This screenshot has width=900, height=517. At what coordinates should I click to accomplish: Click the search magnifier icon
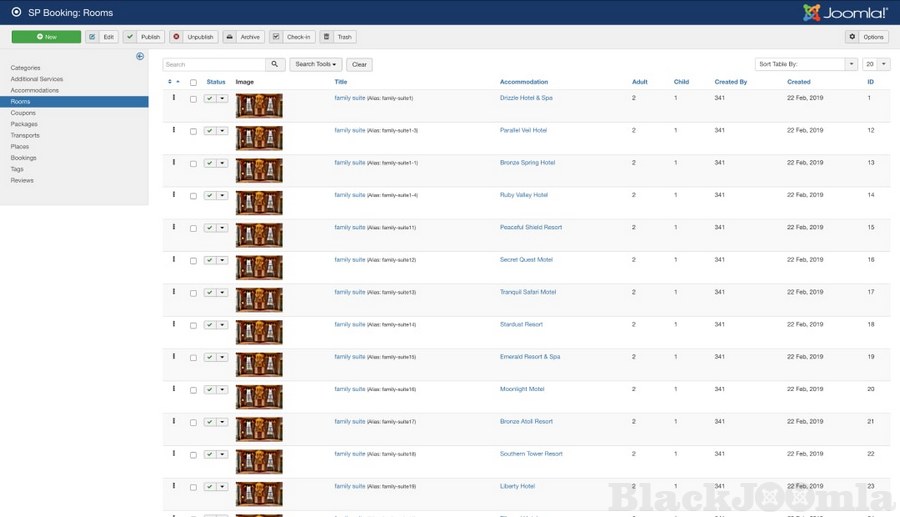tap(276, 64)
